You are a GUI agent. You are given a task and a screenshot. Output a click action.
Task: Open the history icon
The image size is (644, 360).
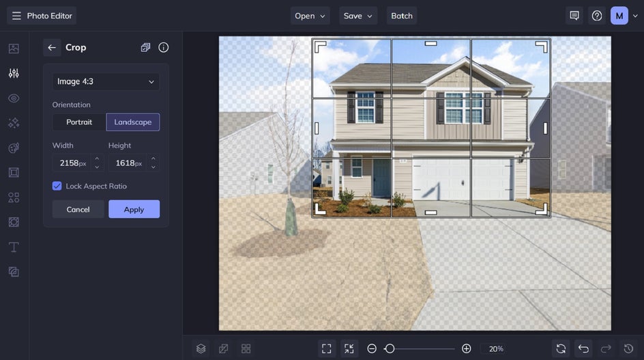[628, 348]
